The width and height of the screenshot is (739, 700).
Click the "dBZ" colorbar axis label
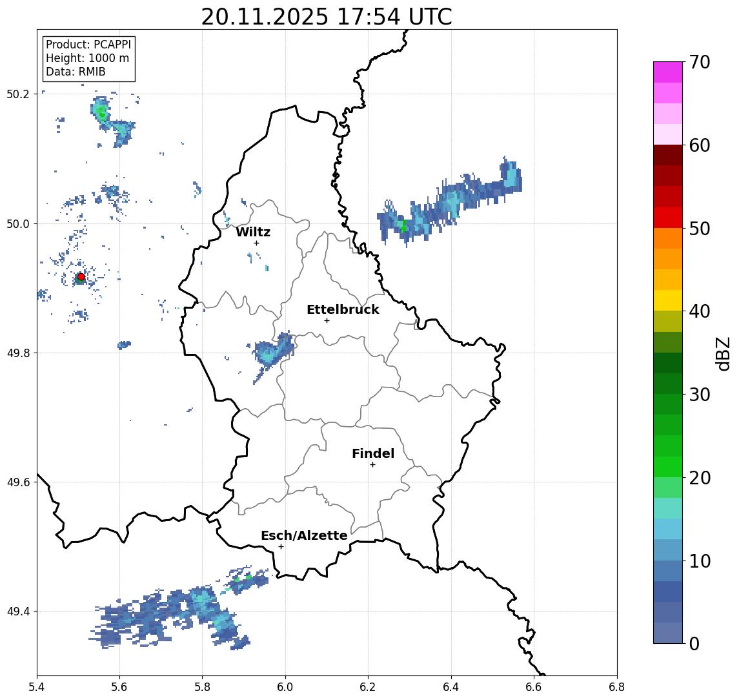coord(724,354)
